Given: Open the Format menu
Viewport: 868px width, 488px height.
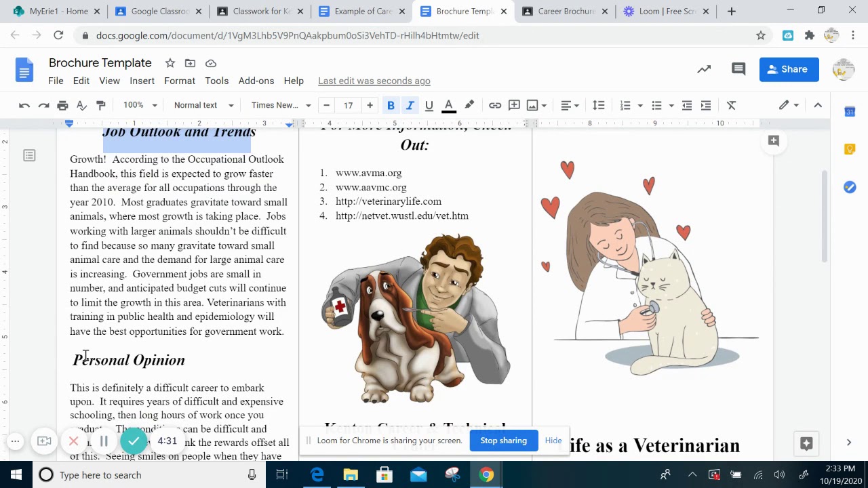Looking at the screenshot, I should (180, 81).
